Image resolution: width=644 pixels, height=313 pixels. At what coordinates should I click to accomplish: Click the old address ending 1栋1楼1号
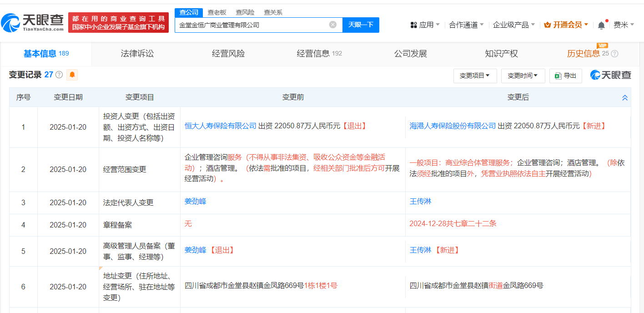(x=261, y=285)
